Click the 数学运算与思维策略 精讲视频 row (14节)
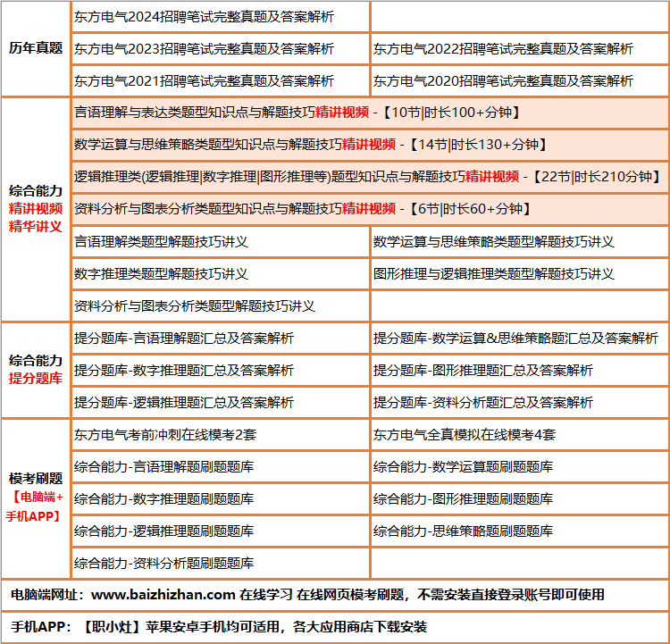This screenshot has height=644, width=670. tap(370, 145)
